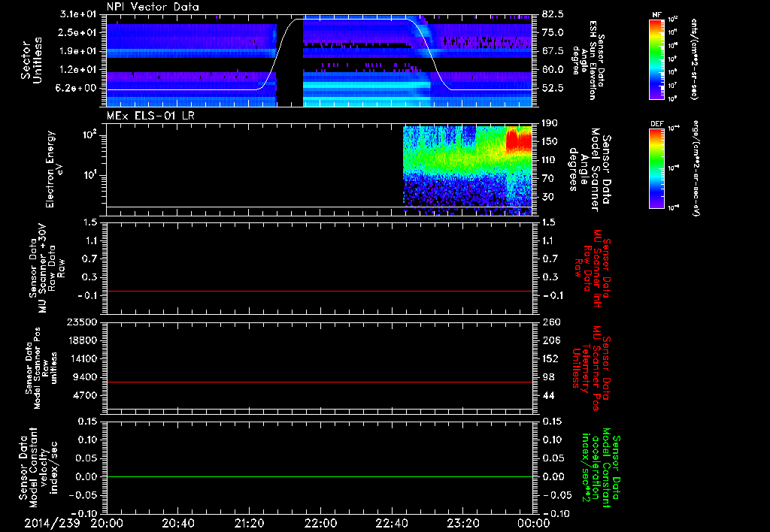Click the 'ESH Sun Elevation Angle degree' axis label
The width and height of the screenshot is (770, 532).
coord(588,60)
